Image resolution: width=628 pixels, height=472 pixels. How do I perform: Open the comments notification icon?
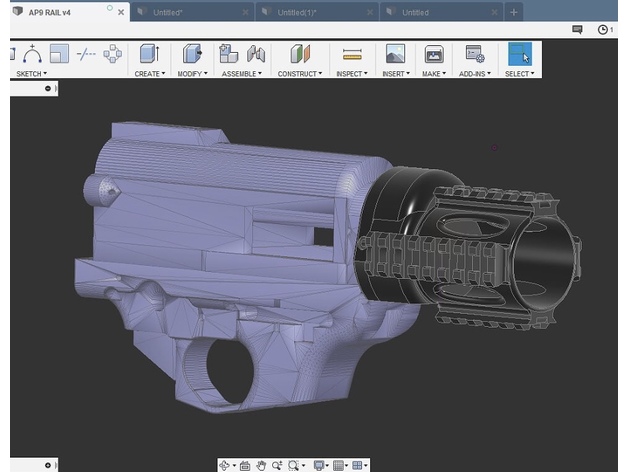pyautogui.click(x=577, y=30)
